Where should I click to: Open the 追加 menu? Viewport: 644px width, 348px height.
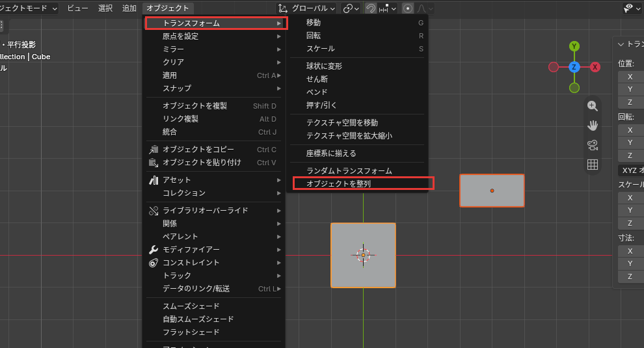pyautogui.click(x=129, y=8)
